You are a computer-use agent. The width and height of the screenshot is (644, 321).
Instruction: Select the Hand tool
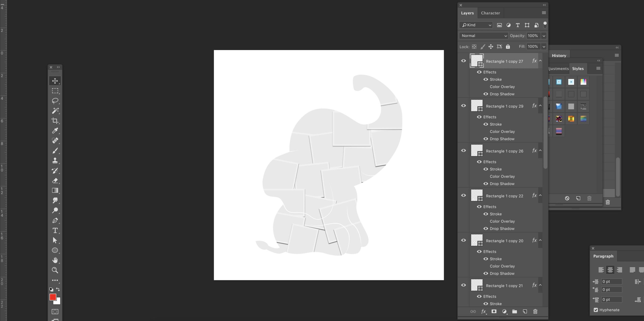point(55,260)
